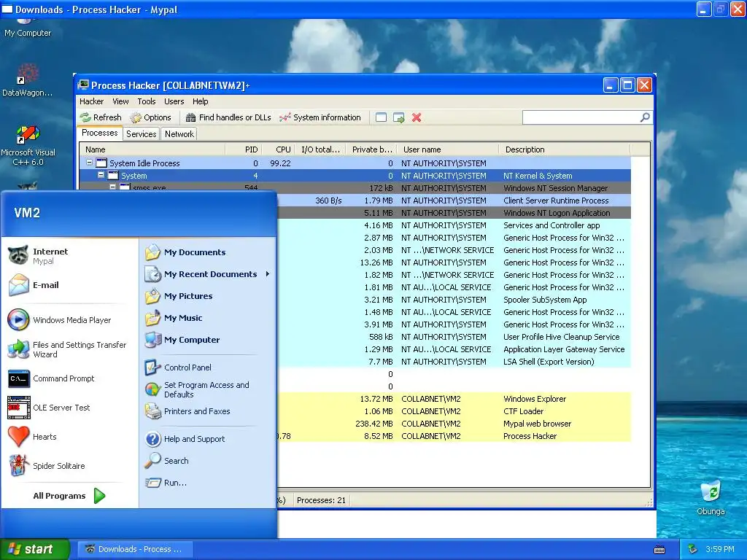
Task: Click the find window toolbar icon
Action: pyautogui.click(x=381, y=117)
